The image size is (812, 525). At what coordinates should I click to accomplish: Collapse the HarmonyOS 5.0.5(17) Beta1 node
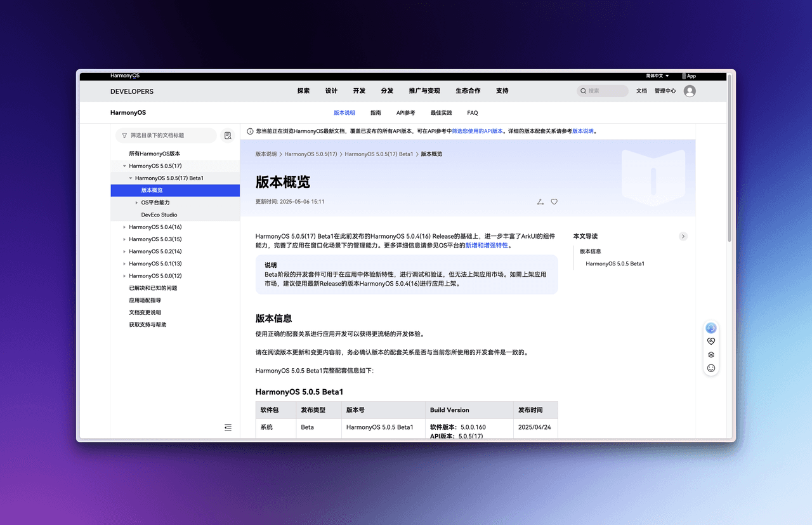click(x=131, y=178)
